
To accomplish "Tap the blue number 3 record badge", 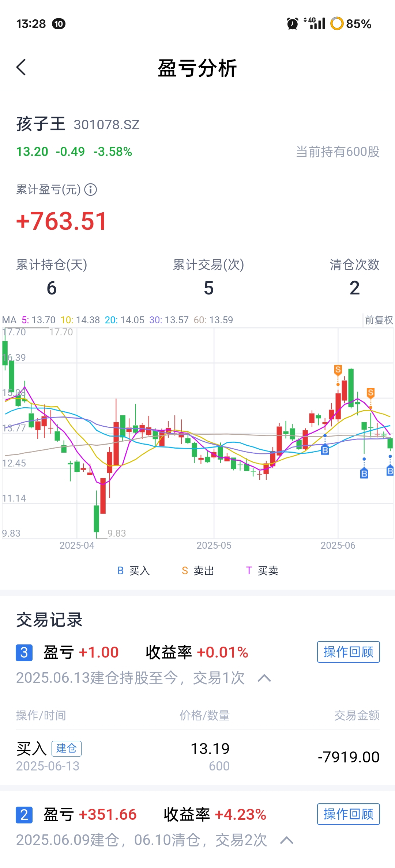I will [x=24, y=652].
